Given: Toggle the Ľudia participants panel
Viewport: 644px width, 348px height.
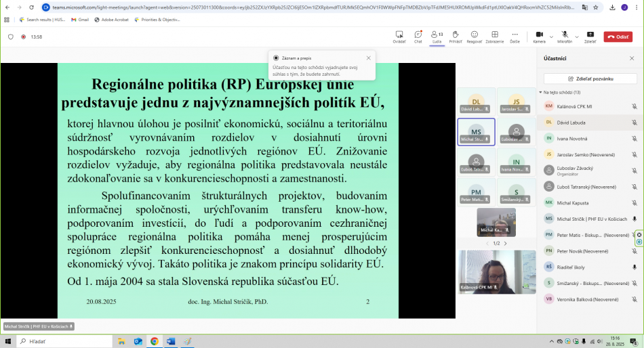Looking at the screenshot, I should (x=437, y=35).
